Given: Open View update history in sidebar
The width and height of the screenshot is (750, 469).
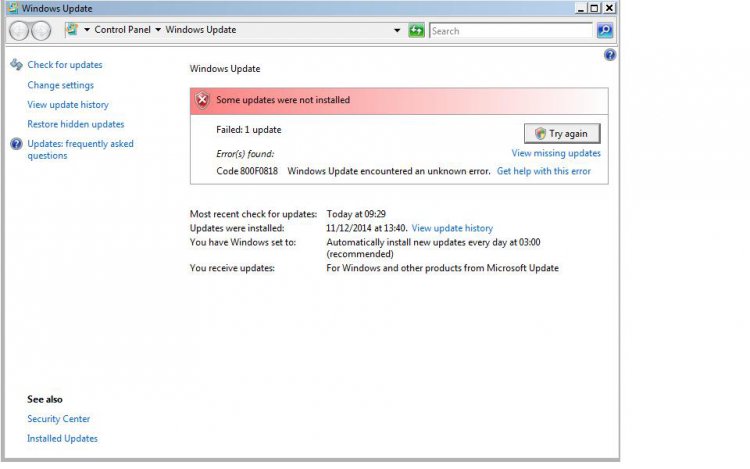Looking at the screenshot, I should (x=68, y=105).
